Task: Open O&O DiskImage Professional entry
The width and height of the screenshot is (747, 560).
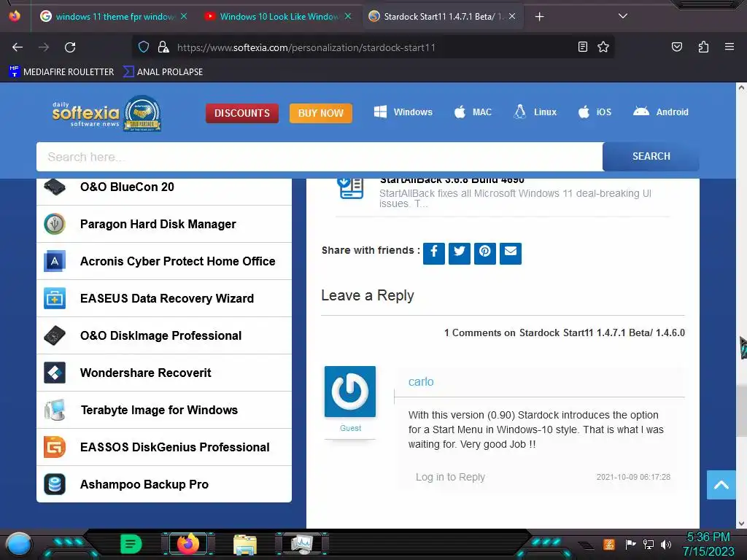Action: pos(164,335)
